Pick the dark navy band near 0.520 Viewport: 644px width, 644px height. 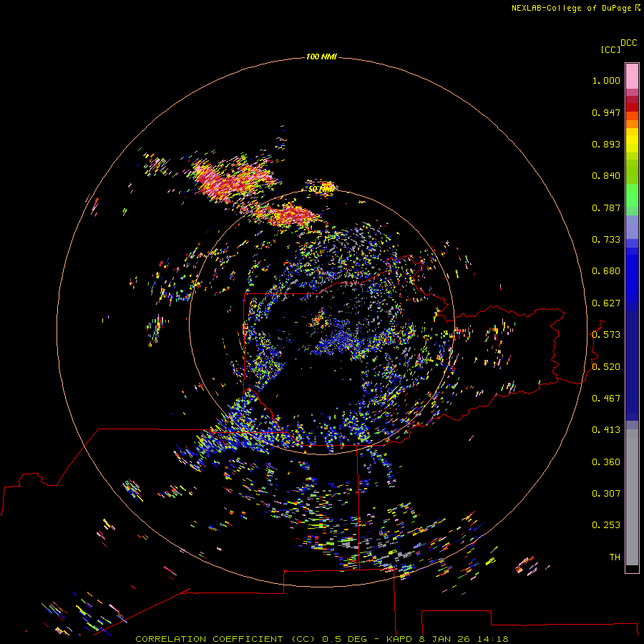(x=632, y=366)
